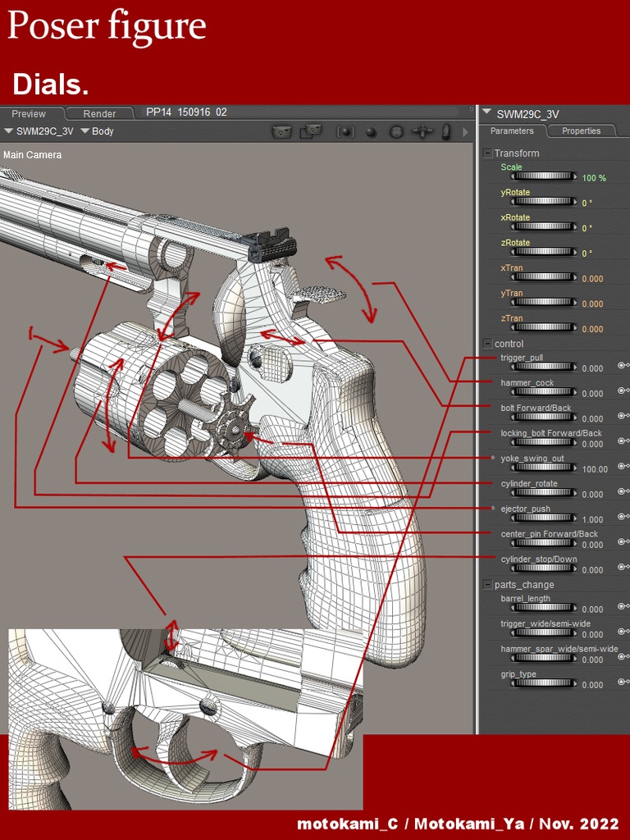This screenshot has width=630, height=840.
Task: Click the Scale dial
Action: tap(544, 176)
